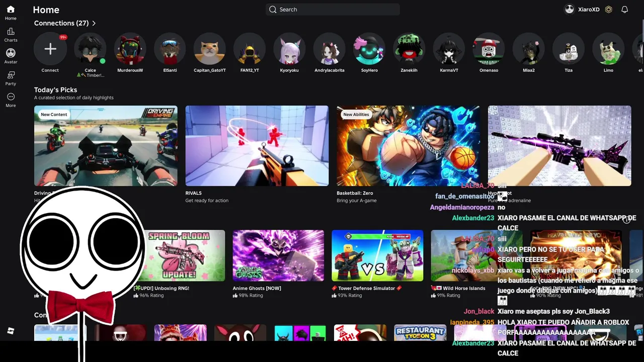Open the Anime Ghosts game thumbnail
This screenshot has width=644, height=362.
pyautogui.click(x=278, y=255)
